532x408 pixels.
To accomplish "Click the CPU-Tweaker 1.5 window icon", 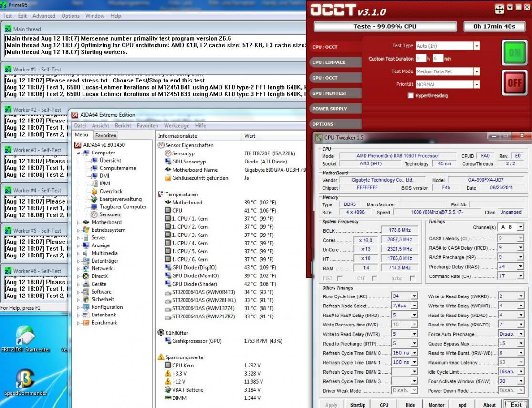I will pos(319,138).
